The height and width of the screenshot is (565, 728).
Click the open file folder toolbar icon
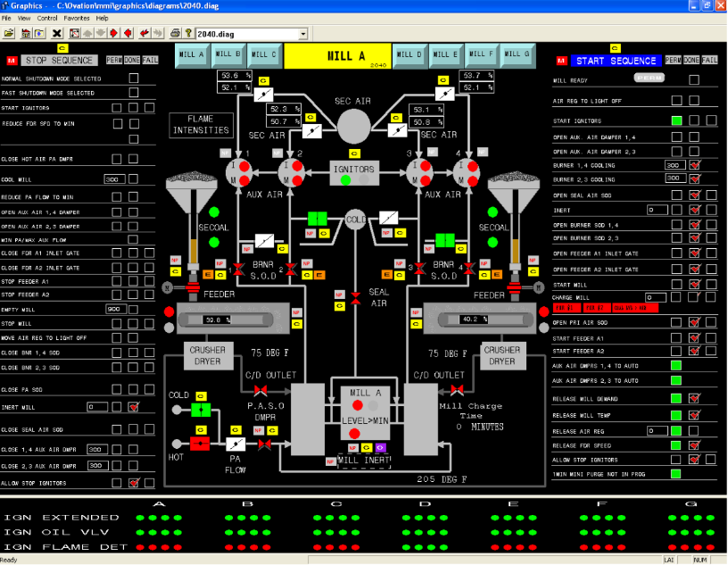tap(9, 33)
